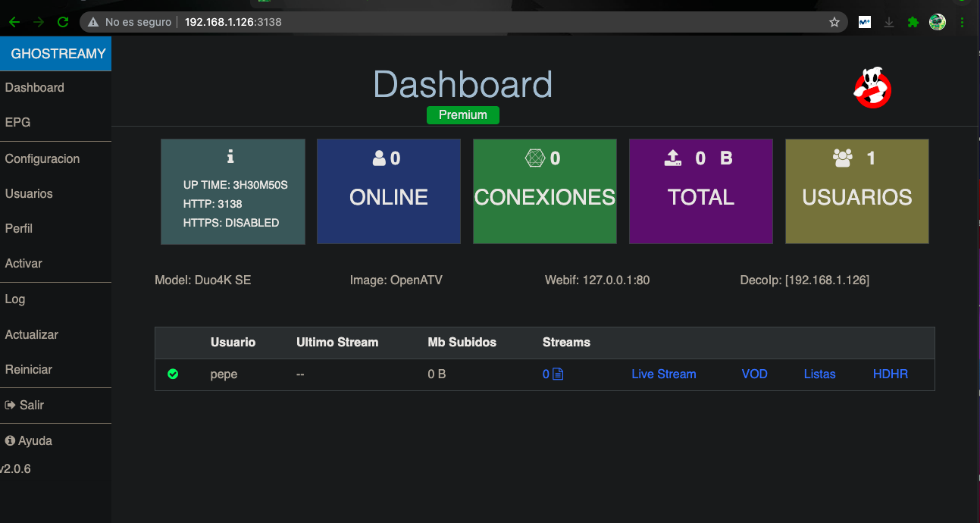Reload the page with browser refresh icon
Screen dimensions: 980x523
[63, 22]
